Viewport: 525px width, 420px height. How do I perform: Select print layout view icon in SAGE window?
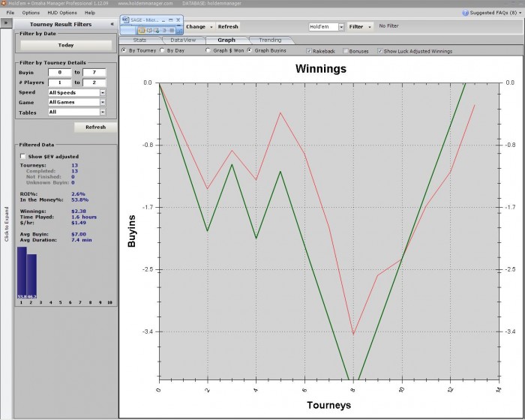coord(142,31)
